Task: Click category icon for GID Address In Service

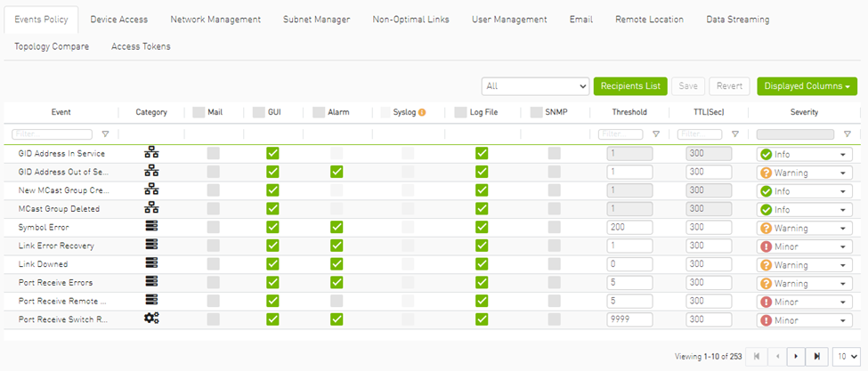Action: [x=151, y=153]
